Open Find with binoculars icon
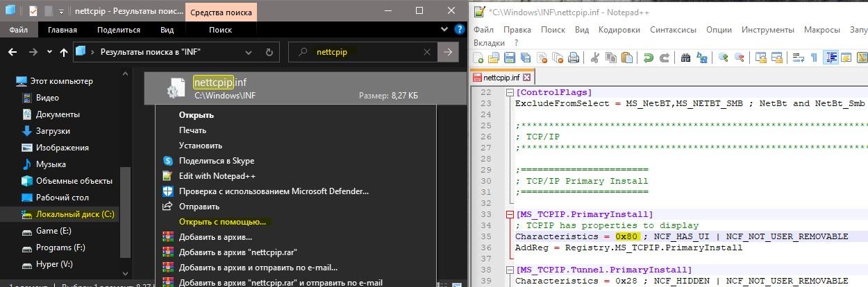Image resolution: width=868 pixels, height=287 pixels. [x=686, y=58]
